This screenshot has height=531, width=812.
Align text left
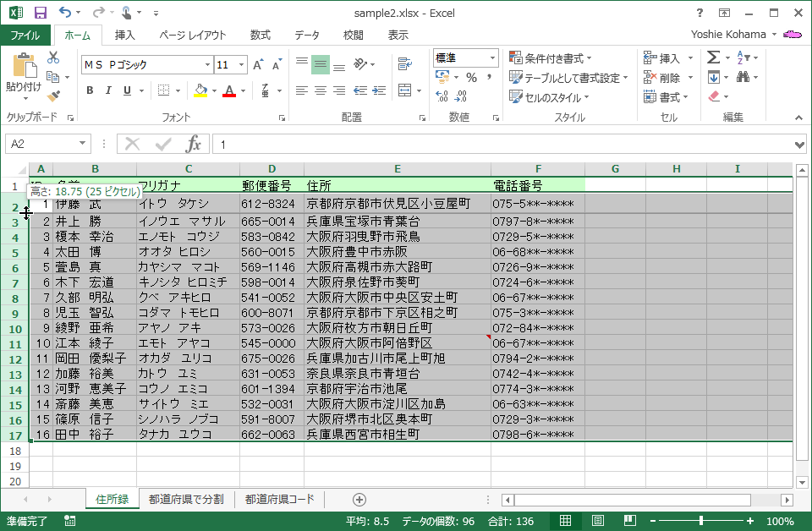click(x=302, y=90)
